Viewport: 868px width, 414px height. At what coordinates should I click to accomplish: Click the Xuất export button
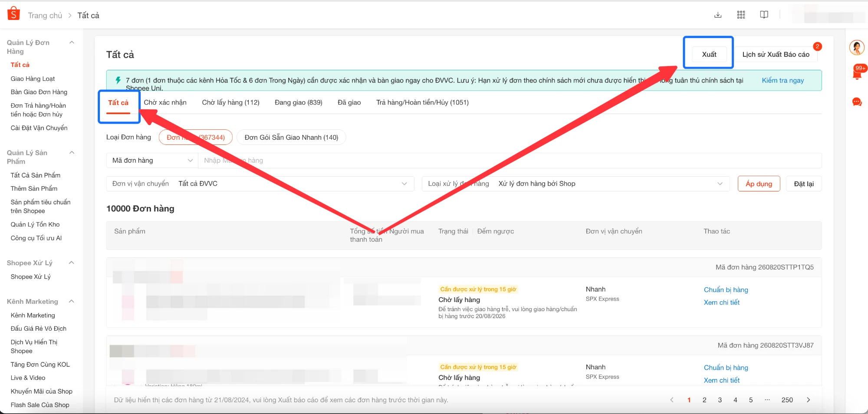[x=709, y=54]
